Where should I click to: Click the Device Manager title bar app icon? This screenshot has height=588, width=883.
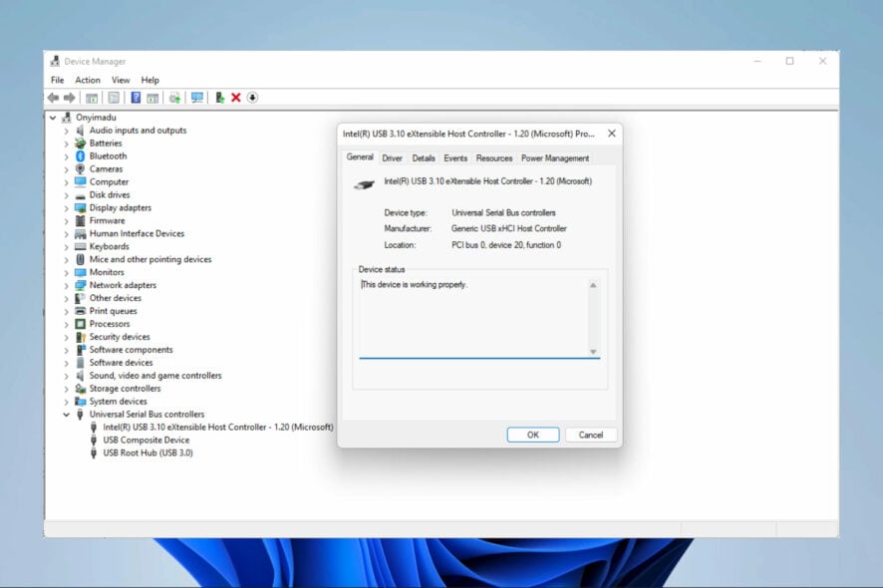click(x=55, y=61)
